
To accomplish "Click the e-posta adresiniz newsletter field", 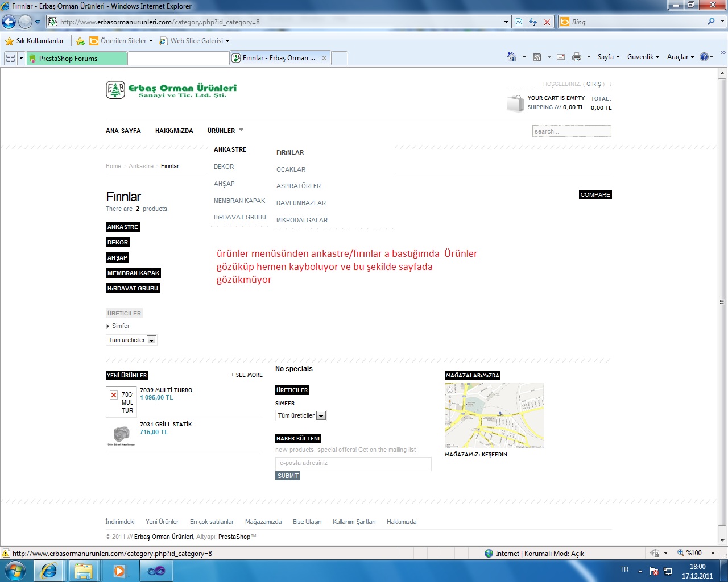I will pos(353,463).
